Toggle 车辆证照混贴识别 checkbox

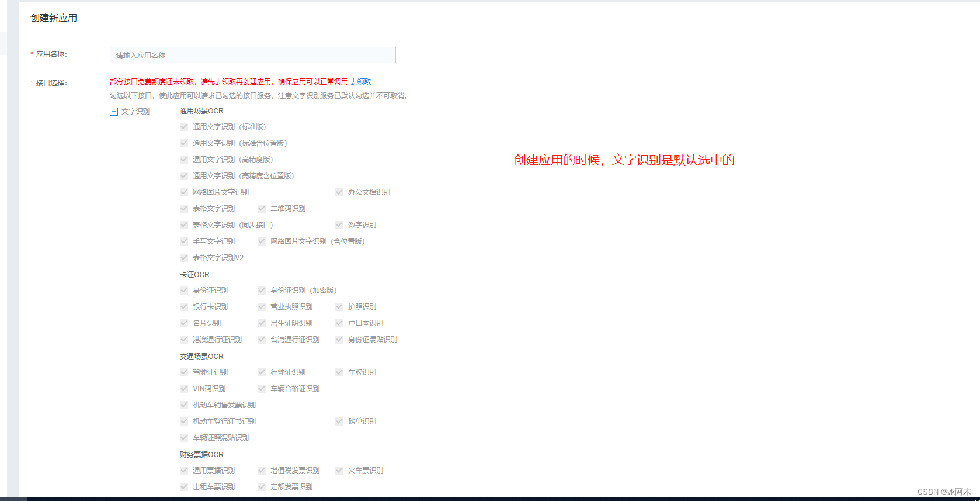pos(184,438)
